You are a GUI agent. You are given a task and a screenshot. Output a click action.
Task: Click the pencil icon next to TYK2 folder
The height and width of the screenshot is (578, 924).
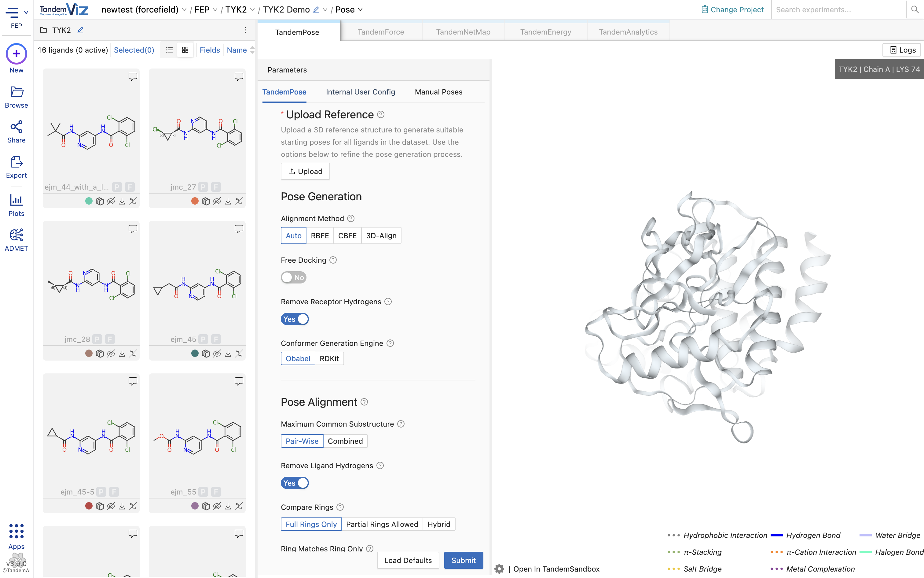(x=80, y=30)
